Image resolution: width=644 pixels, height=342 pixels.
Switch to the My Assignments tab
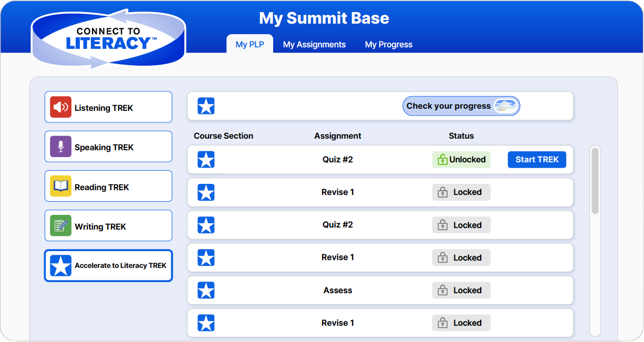(314, 45)
